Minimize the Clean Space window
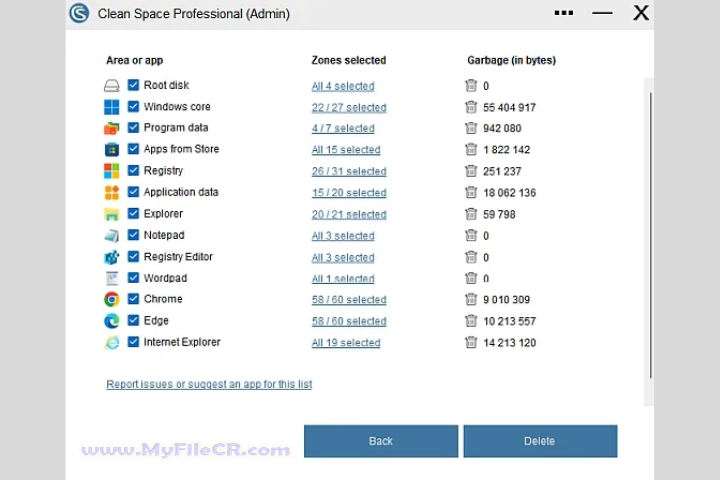Image resolution: width=720 pixels, height=480 pixels. click(x=602, y=13)
